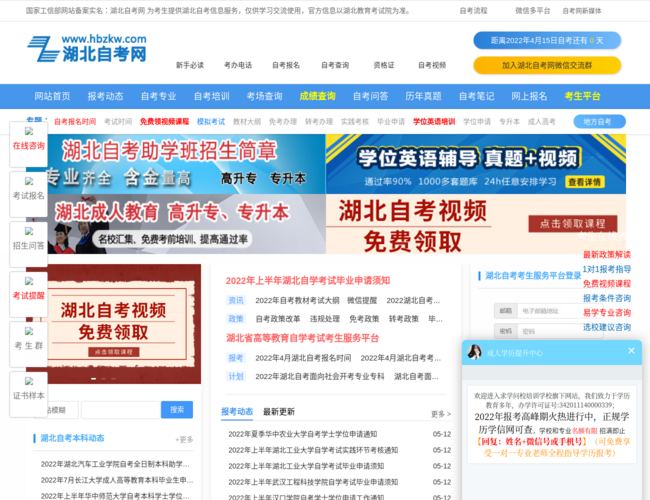Open 模拟考试 topic link
650x500 pixels.
coord(211,121)
